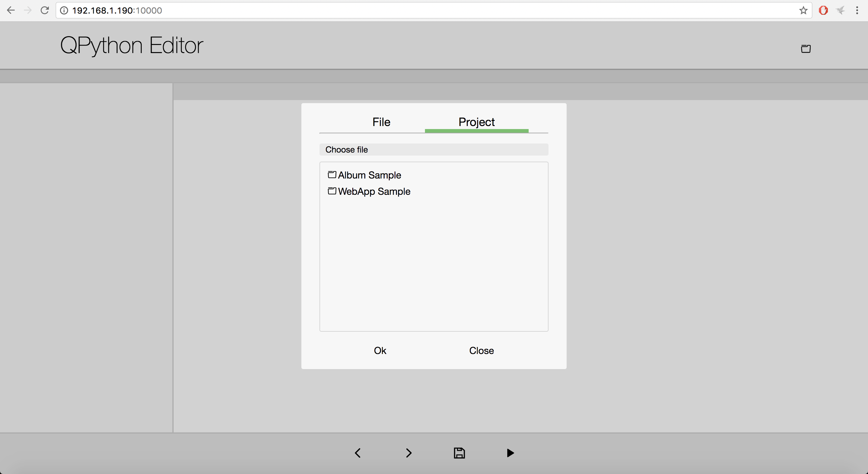Reload the QPython Editor page

click(45, 10)
